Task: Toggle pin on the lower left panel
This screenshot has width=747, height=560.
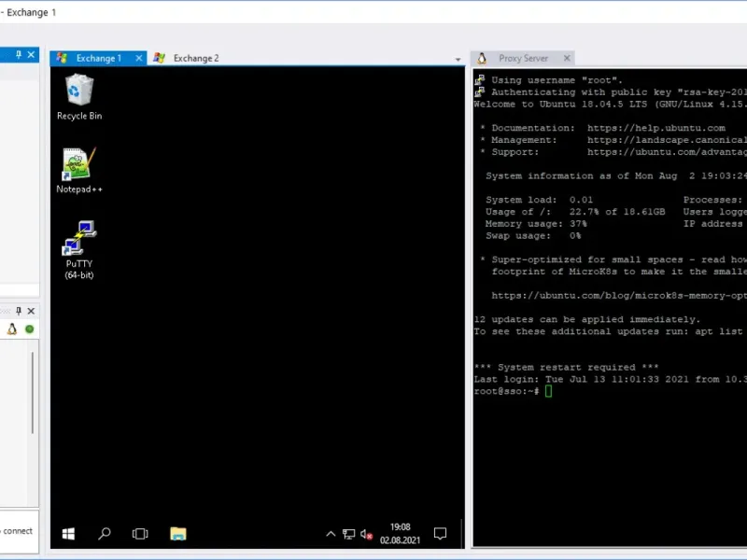Action: [19, 311]
